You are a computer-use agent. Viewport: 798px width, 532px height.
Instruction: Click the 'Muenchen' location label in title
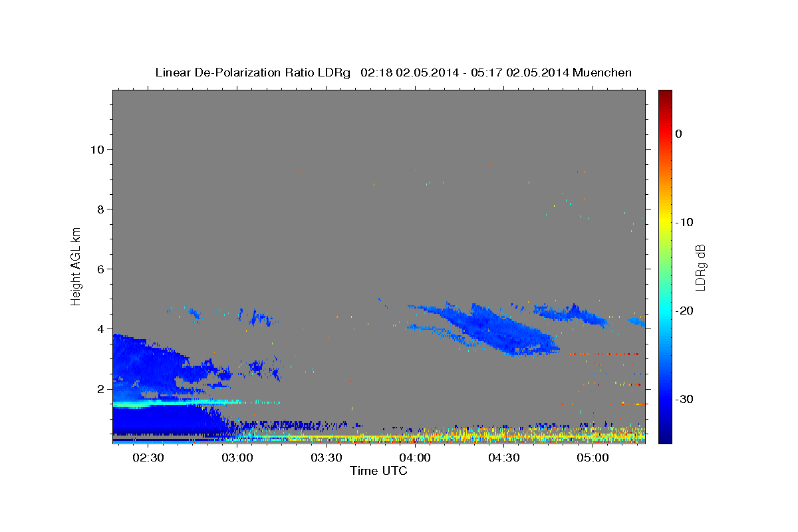click(x=601, y=72)
